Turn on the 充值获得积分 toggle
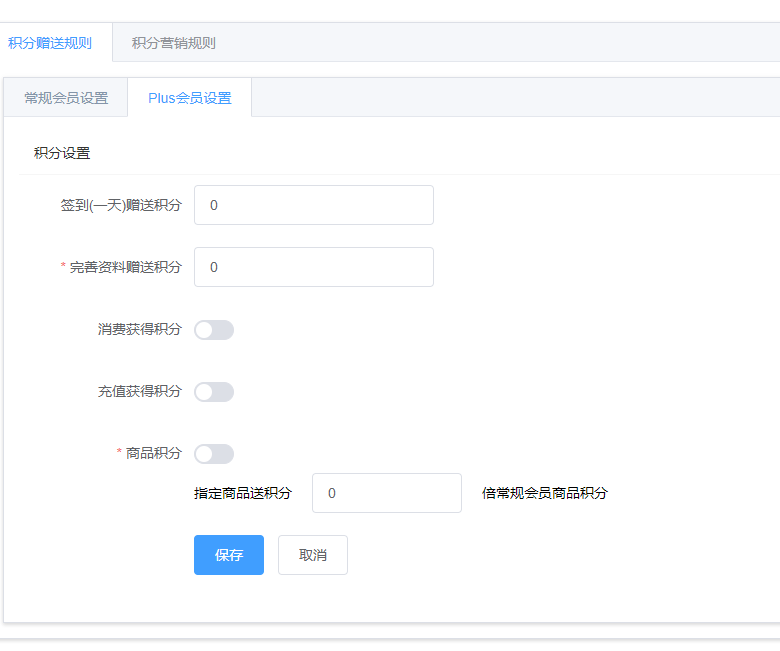Screen dimensions: 780x651 tap(214, 392)
